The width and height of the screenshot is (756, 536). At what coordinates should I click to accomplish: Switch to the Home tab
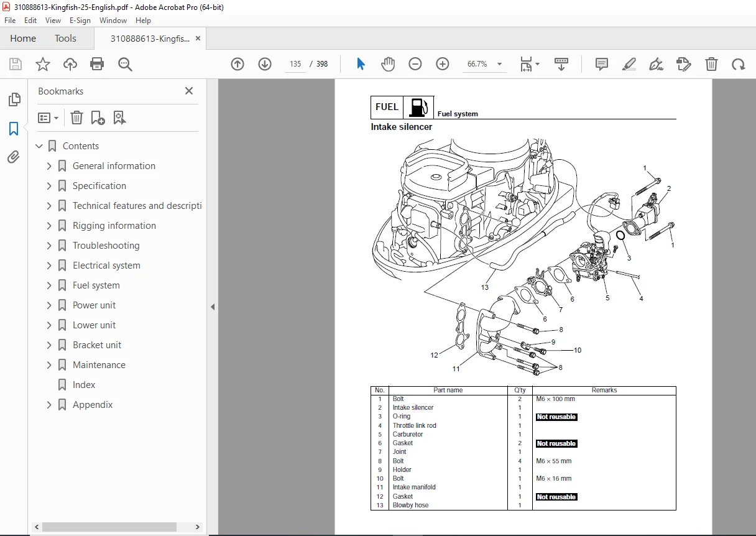[x=23, y=39]
